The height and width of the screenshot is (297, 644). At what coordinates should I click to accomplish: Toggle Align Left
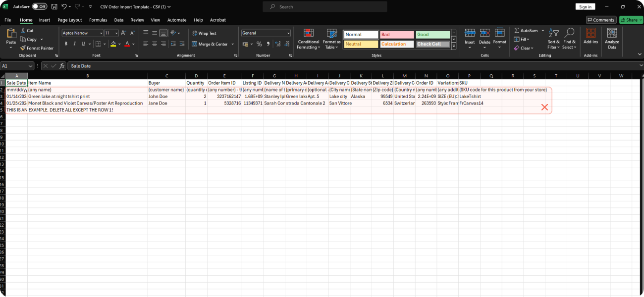[146, 44]
